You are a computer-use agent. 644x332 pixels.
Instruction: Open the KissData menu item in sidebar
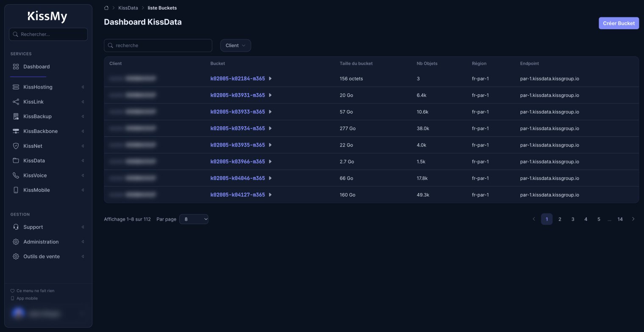tap(48, 160)
